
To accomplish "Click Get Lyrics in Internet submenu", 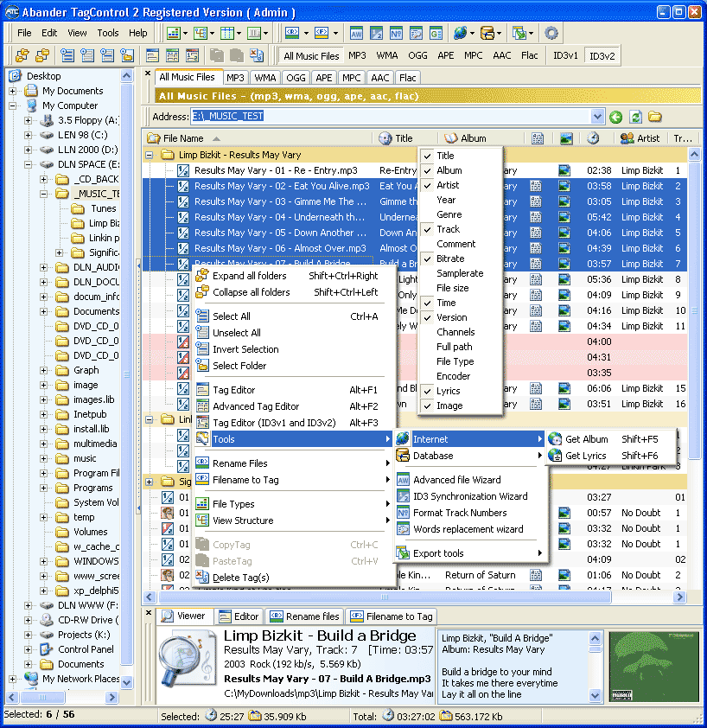I will point(585,456).
